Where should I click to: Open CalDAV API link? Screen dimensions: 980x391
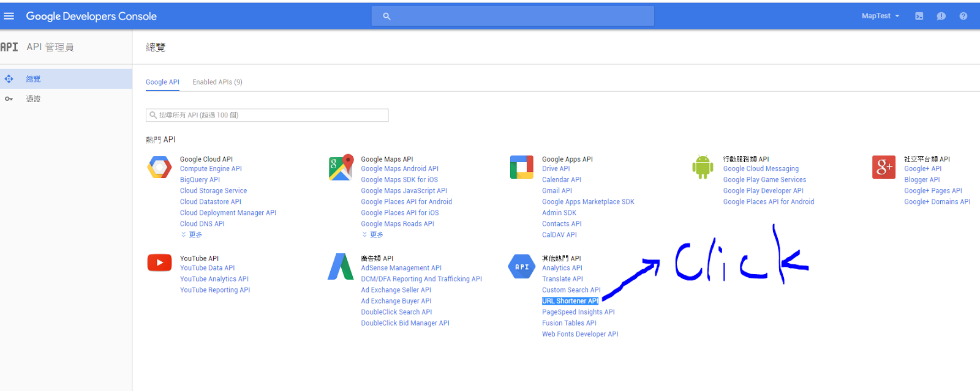pos(559,235)
